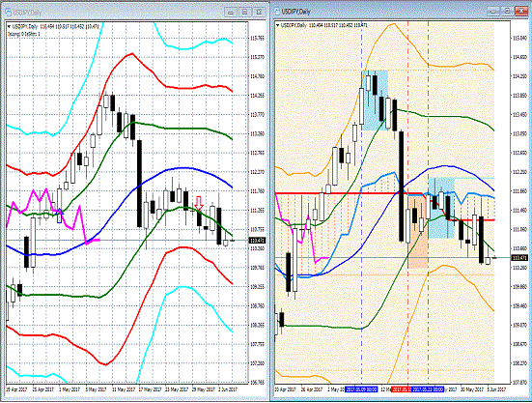
Task: Click the 5 Jun 2017 date on right time axis
Action: tap(496, 389)
